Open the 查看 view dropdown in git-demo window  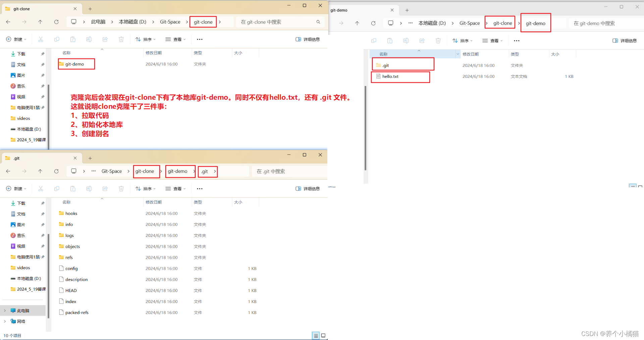click(492, 41)
